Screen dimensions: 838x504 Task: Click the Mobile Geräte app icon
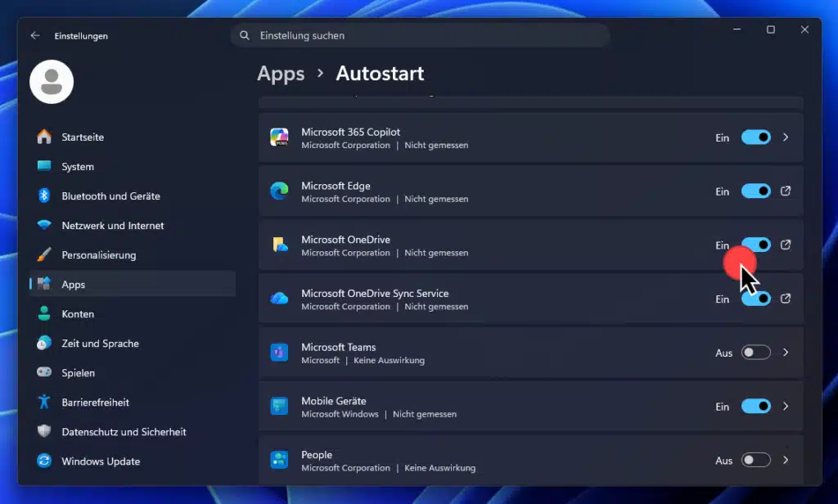pyautogui.click(x=279, y=406)
